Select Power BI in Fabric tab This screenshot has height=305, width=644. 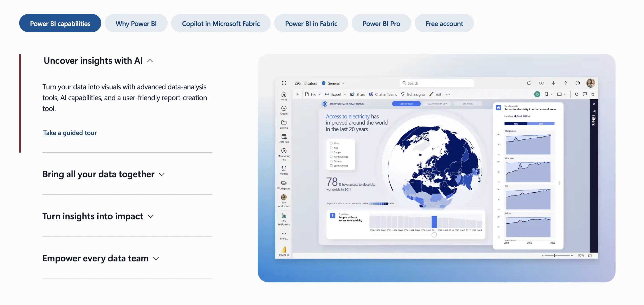tap(311, 23)
